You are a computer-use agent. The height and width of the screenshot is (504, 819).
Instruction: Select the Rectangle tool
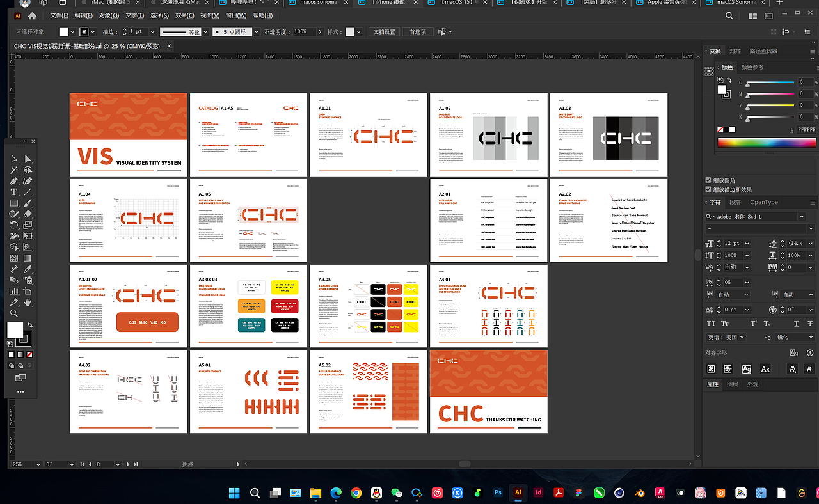[14, 203]
